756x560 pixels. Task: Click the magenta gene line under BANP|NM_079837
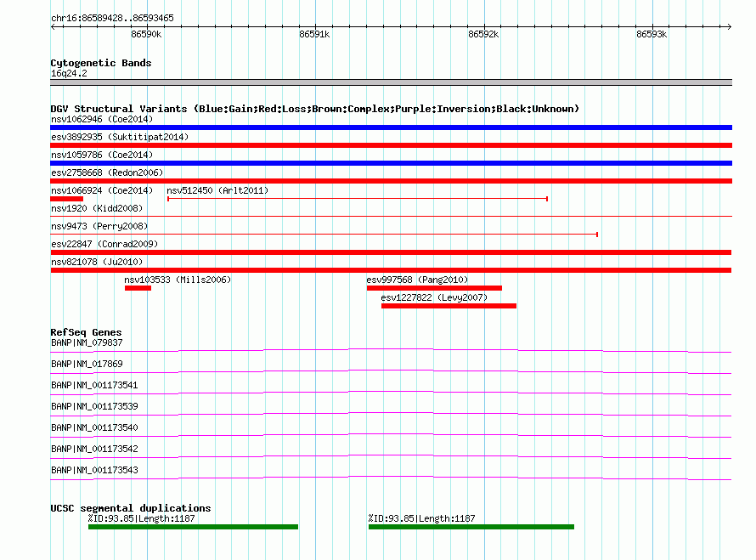(x=391, y=350)
